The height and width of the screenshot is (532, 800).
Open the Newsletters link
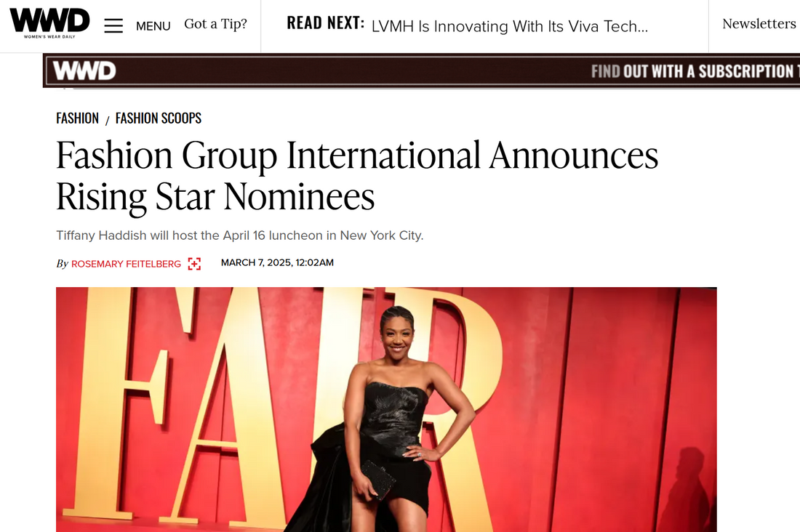click(759, 24)
